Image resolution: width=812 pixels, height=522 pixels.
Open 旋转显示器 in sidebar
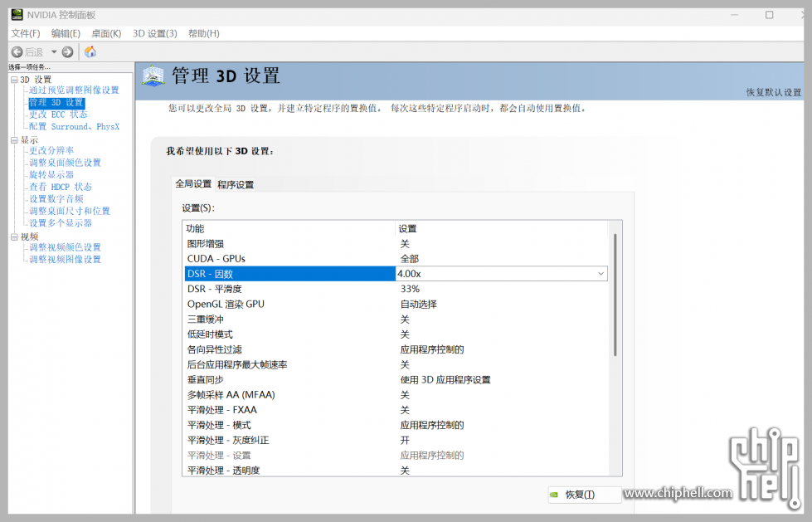(x=51, y=174)
